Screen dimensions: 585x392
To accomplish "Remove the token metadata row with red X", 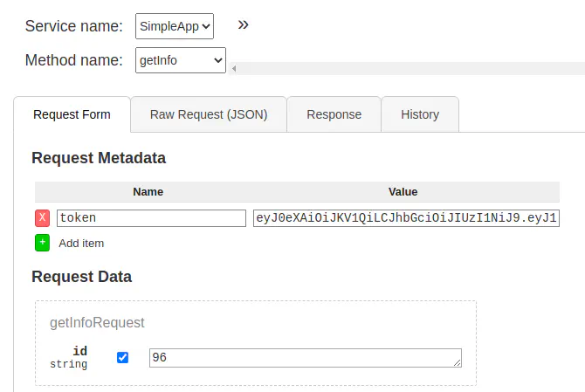I will (43, 218).
